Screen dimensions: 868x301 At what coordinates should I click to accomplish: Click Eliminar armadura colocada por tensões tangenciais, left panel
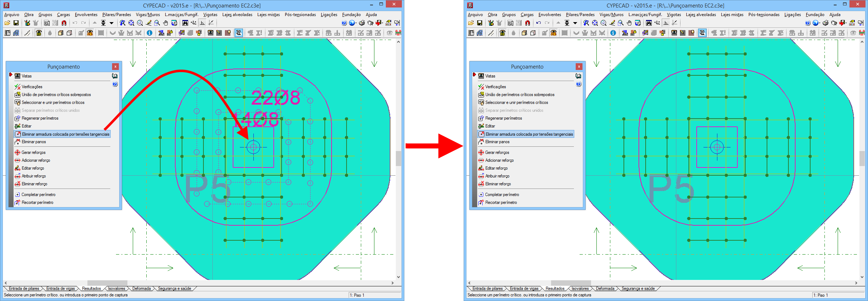coord(62,134)
